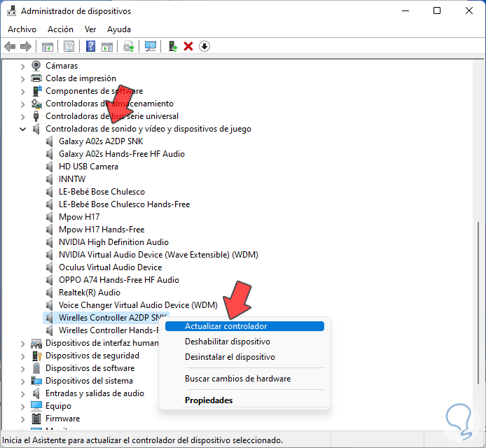486x448 pixels.
Task: Expand Entradas y salidas de audio
Action: click(x=22, y=394)
